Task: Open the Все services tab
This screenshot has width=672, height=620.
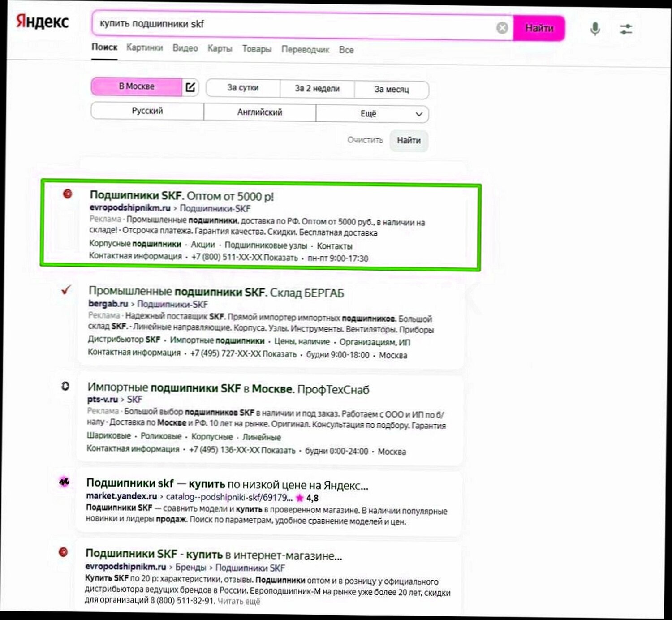Action: click(x=346, y=50)
